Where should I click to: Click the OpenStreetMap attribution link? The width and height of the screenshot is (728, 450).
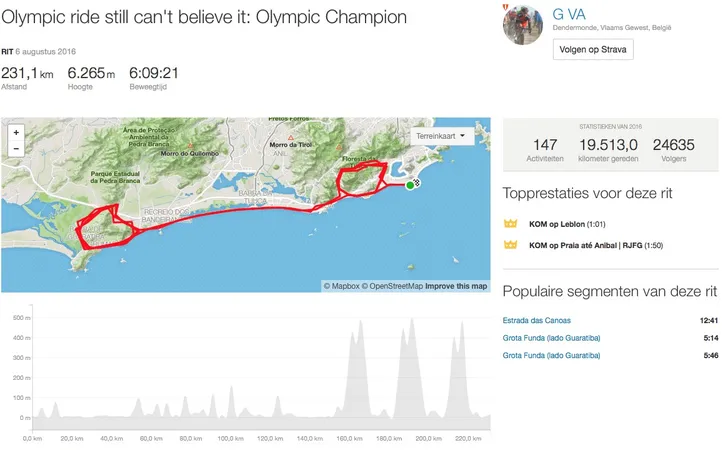point(392,286)
